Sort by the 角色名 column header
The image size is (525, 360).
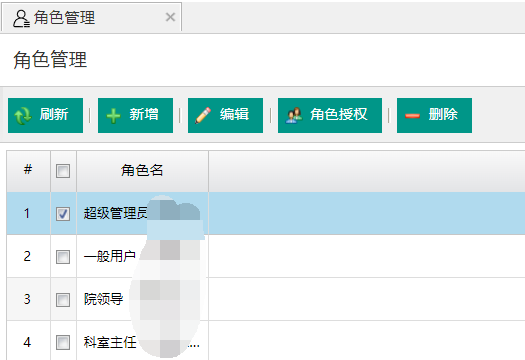[x=142, y=171]
